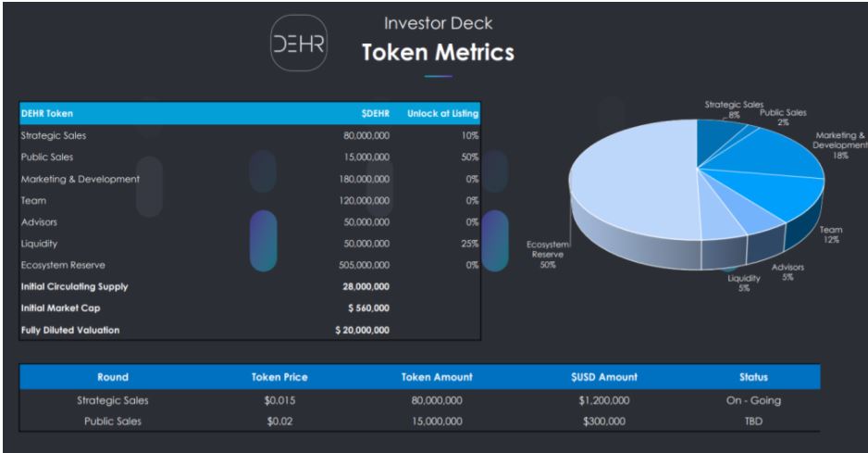Select the "Token Price" column header

[279, 377]
